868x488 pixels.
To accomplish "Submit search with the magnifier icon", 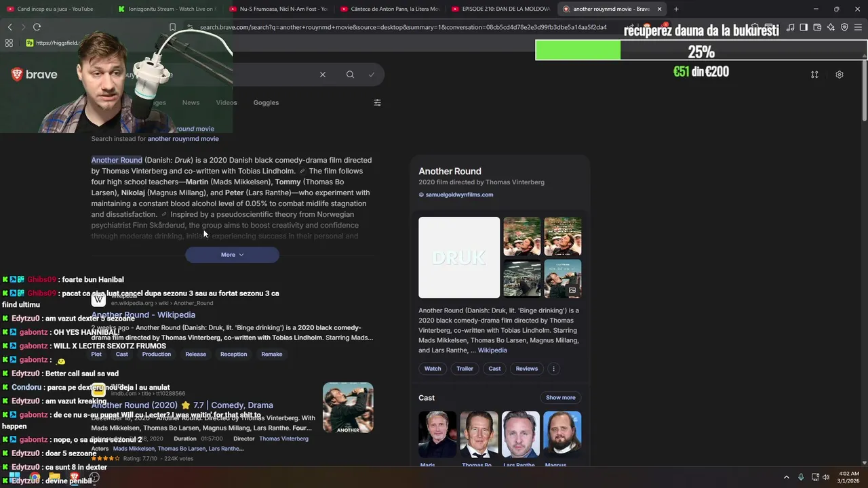I will pyautogui.click(x=350, y=75).
